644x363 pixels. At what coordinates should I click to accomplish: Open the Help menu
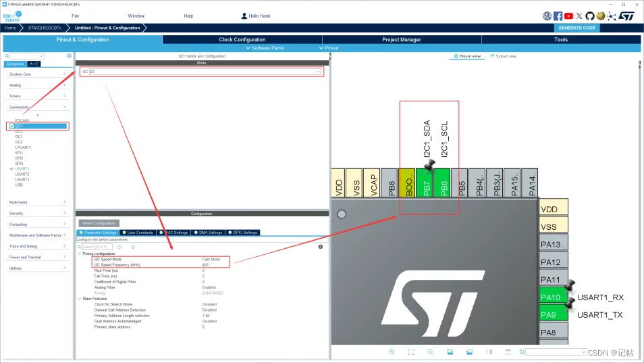pos(188,16)
